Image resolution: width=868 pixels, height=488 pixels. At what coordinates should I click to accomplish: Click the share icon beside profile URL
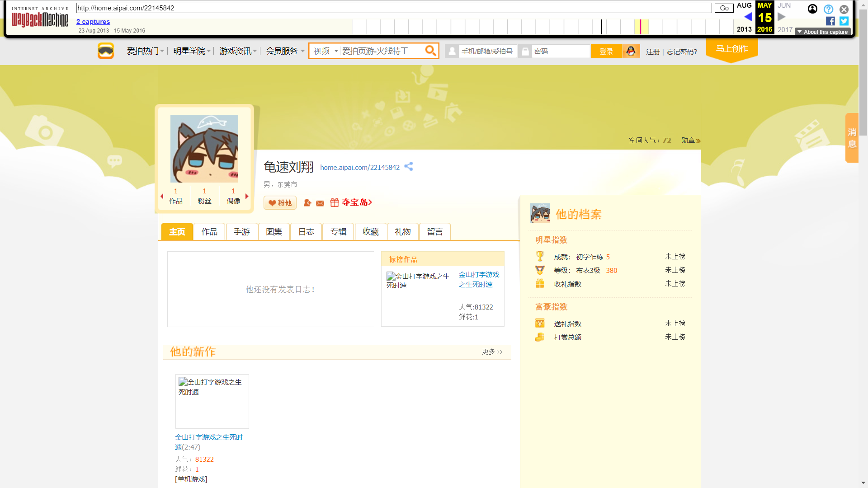tap(409, 167)
